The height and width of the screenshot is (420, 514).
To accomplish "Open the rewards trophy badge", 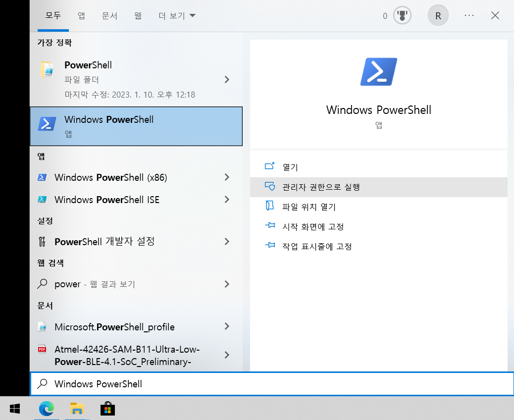I will coord(402,15).
